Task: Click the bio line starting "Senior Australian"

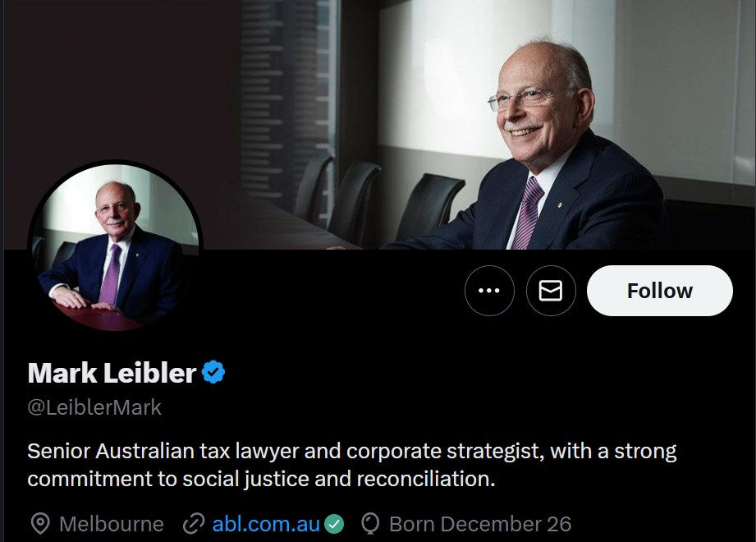Action: 351,451
